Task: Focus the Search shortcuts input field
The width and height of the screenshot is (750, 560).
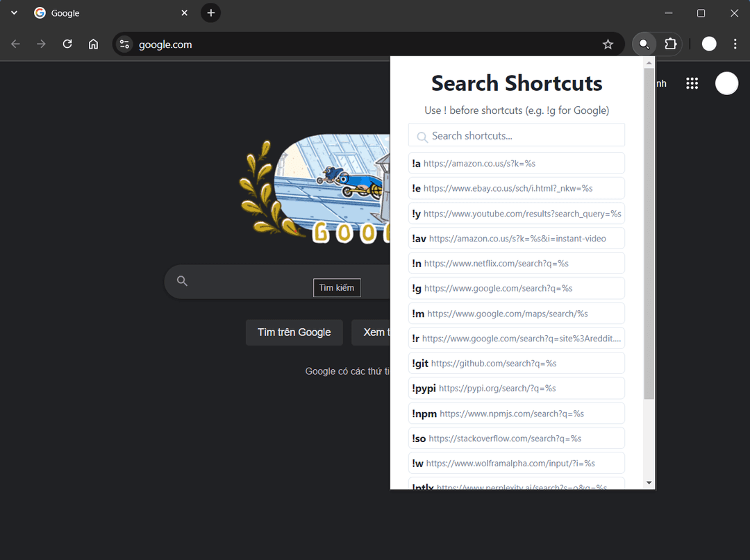Action: point(516,135)
